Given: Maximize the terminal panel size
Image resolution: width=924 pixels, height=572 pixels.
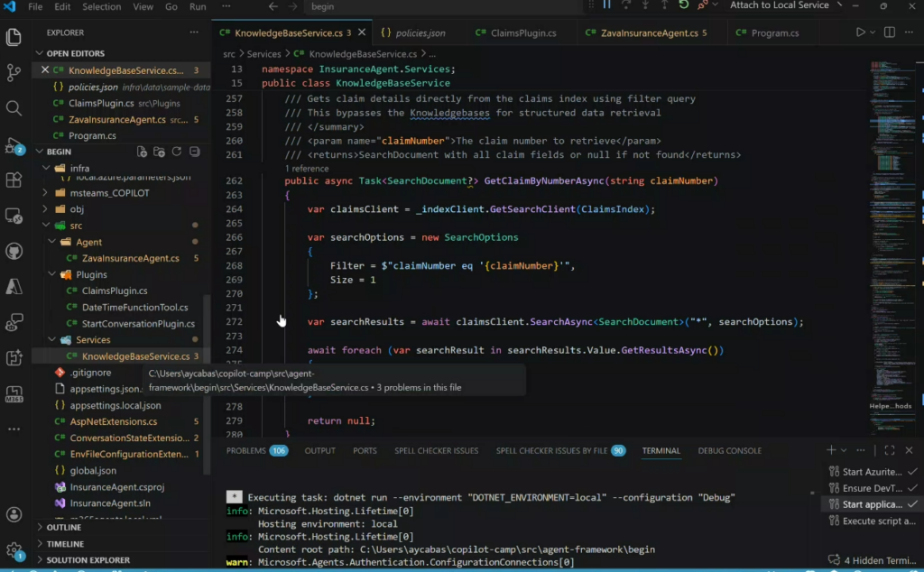Looking at the screenshot, I should pos(889,450).
